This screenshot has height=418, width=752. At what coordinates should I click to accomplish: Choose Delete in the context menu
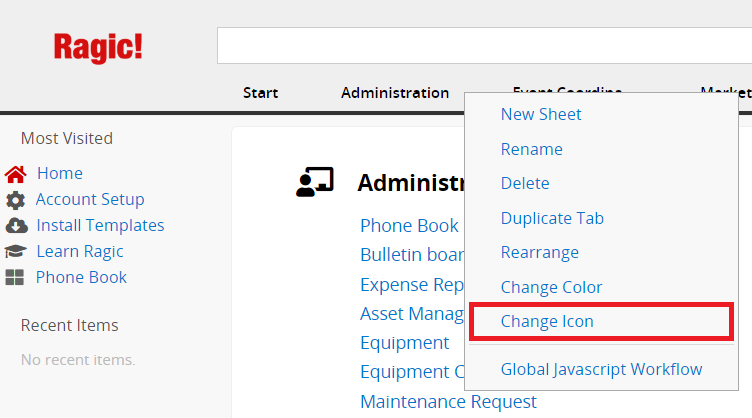point(525,183)
